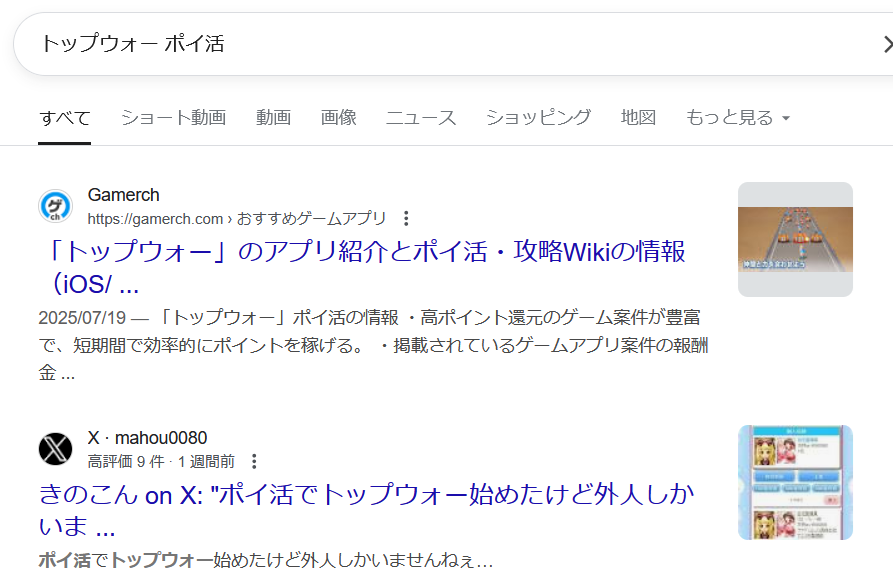Click the Gamerch site name
This screenshot has height=588, width=893.
123,195
